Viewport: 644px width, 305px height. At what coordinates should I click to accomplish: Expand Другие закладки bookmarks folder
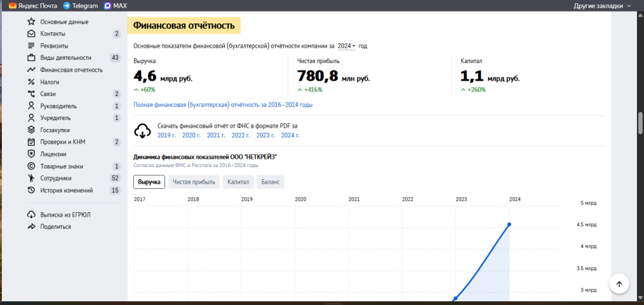601,5
